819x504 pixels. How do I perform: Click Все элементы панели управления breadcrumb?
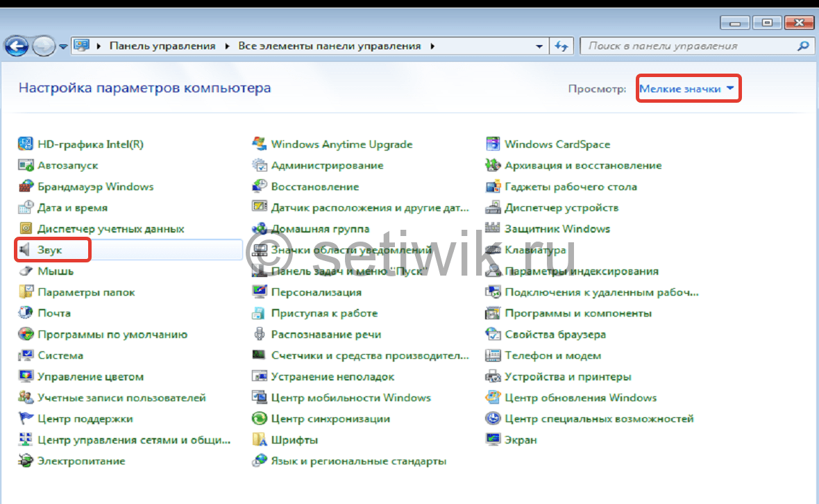[330, 46]
